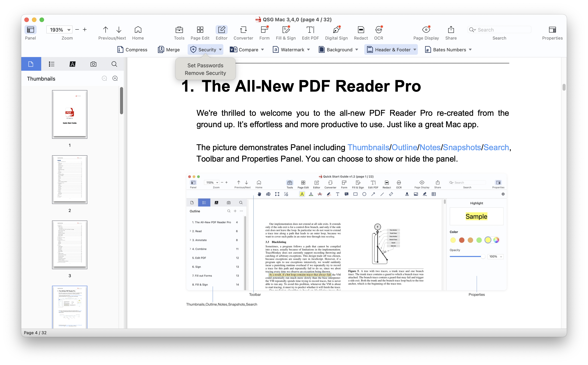Toggle the left Panel visibility
Image resolution: width=588 pixels, height=365 pixels.
[x=30, y=30]
